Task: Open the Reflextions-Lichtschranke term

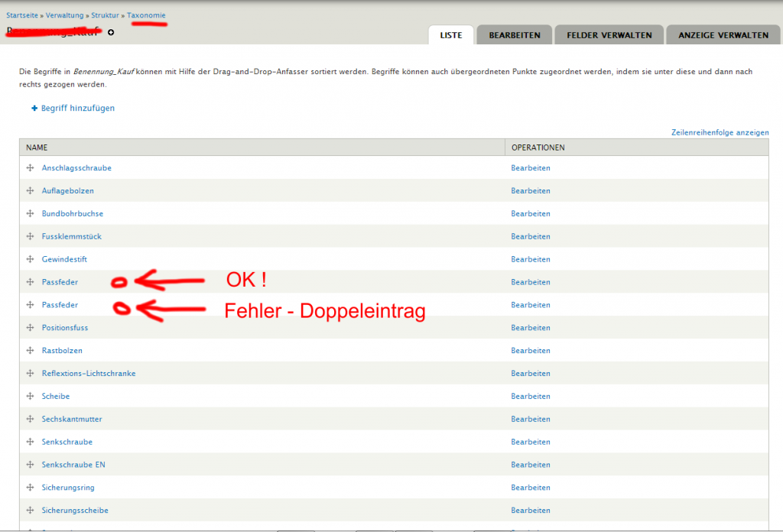Action: tap(89, 374)
